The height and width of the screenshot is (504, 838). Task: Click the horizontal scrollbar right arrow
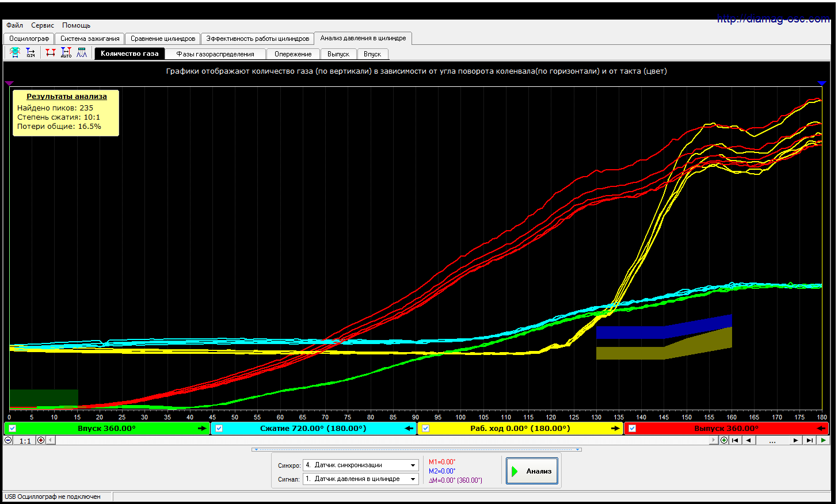click(x=714, y=440)
